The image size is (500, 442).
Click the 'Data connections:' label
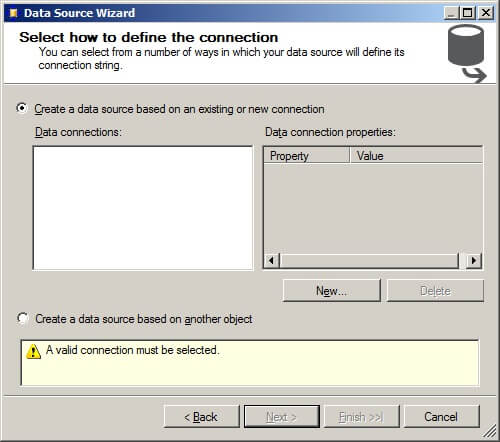78,132
